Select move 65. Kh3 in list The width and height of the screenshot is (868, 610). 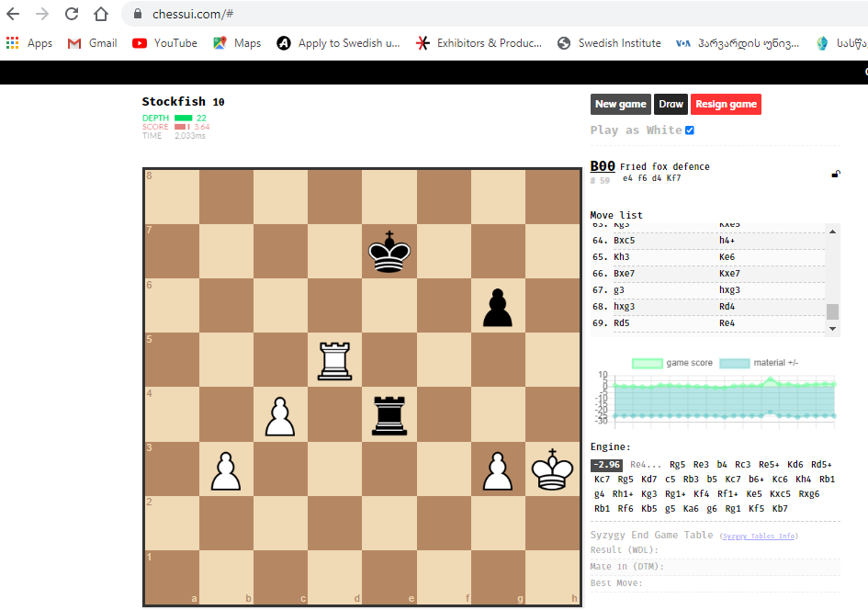(x=621, y=257)
